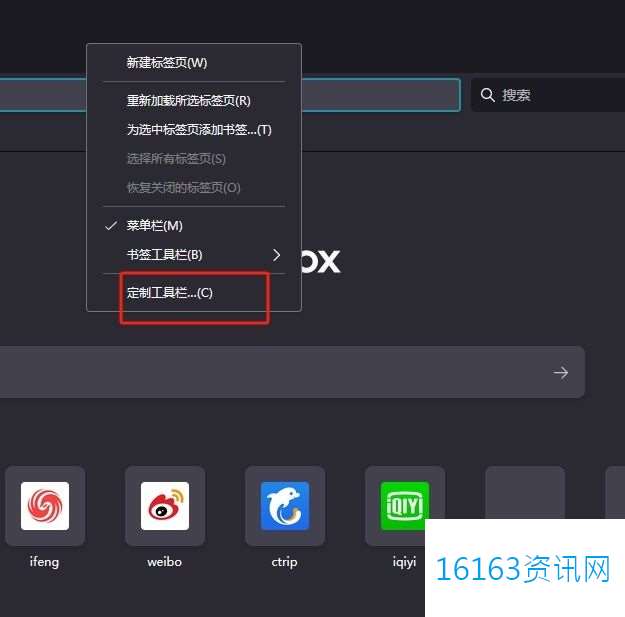
Task: Click the ctrip label text
Action: coord(284,562)
